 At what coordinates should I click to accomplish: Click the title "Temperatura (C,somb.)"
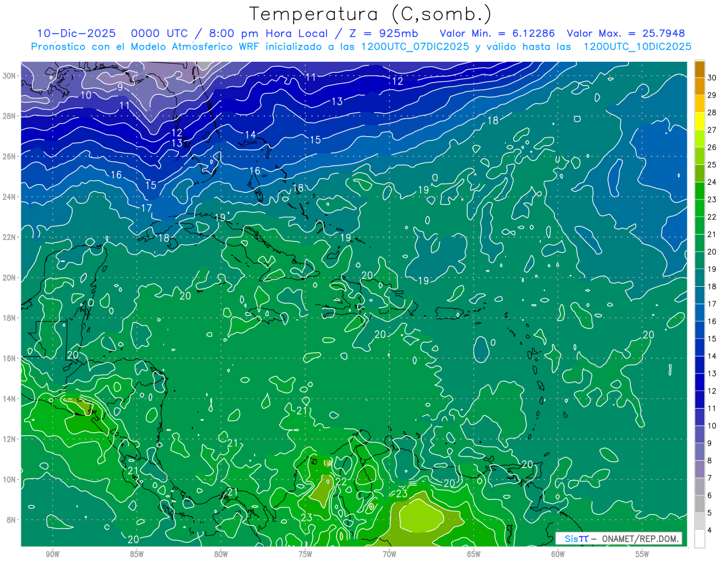point(371,14)
